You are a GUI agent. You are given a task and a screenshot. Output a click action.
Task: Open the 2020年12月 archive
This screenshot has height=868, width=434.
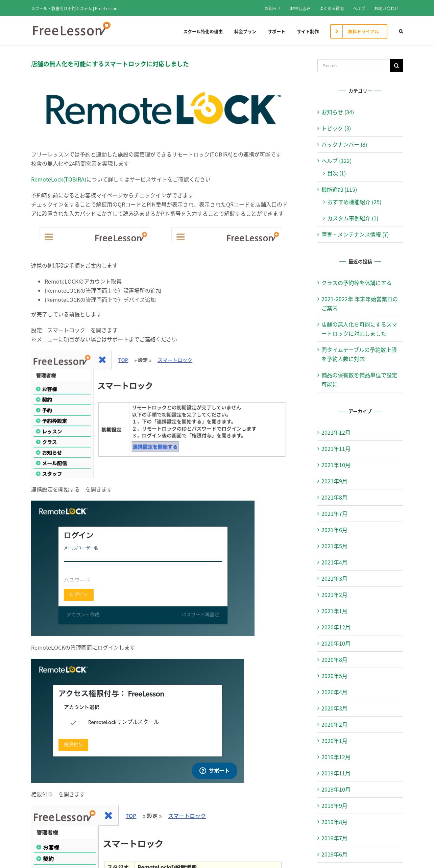(x=336, y=627)
